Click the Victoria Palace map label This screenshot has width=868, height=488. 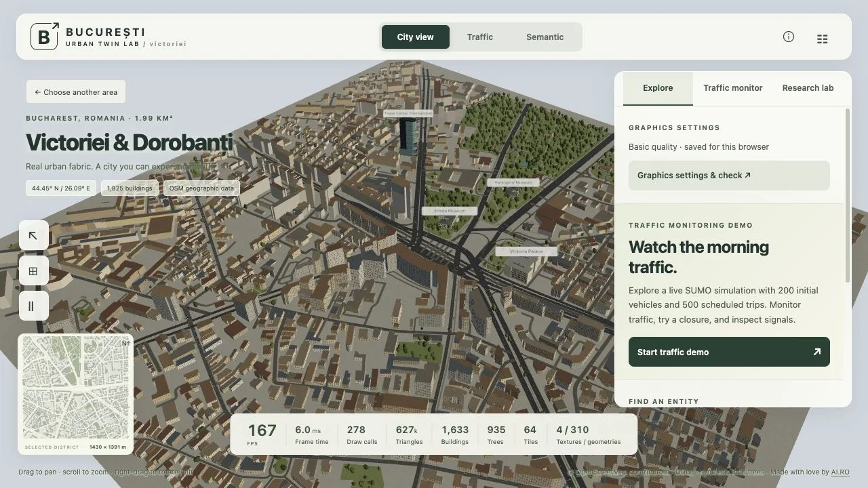click(x=526, y=251)
